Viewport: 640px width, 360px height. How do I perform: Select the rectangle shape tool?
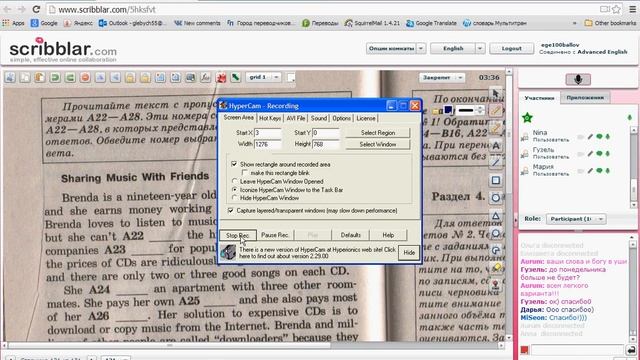coord(496,180)
